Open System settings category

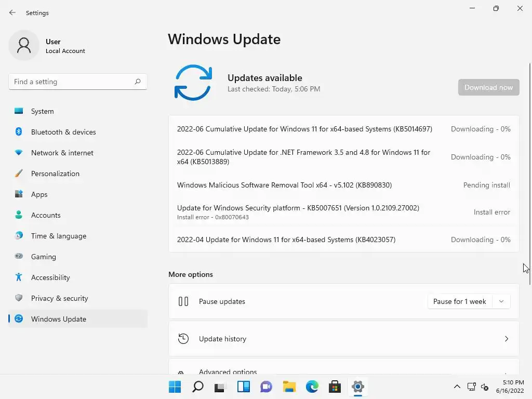[x=78, y=111]
